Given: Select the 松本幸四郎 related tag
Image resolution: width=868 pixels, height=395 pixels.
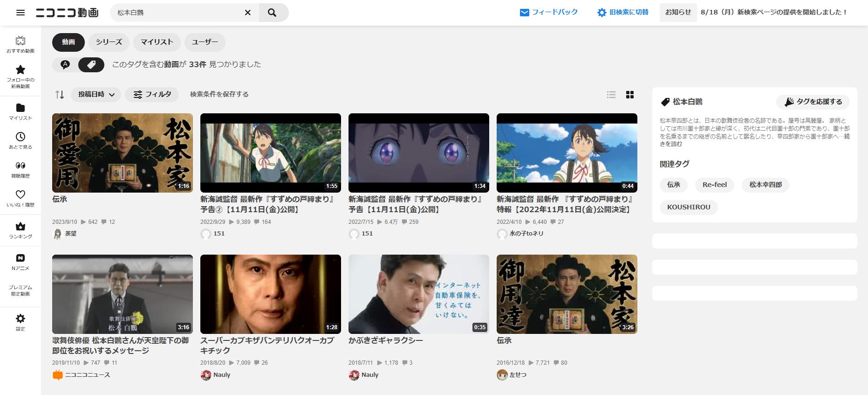Looking at the screenshot, I should (765, 185).
